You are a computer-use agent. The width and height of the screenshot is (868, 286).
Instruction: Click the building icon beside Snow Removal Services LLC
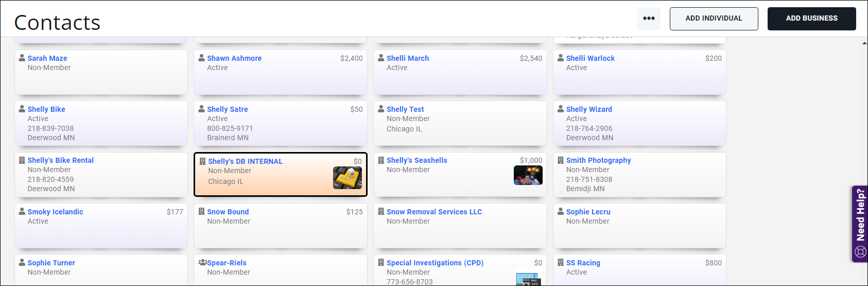coord(381,211)
